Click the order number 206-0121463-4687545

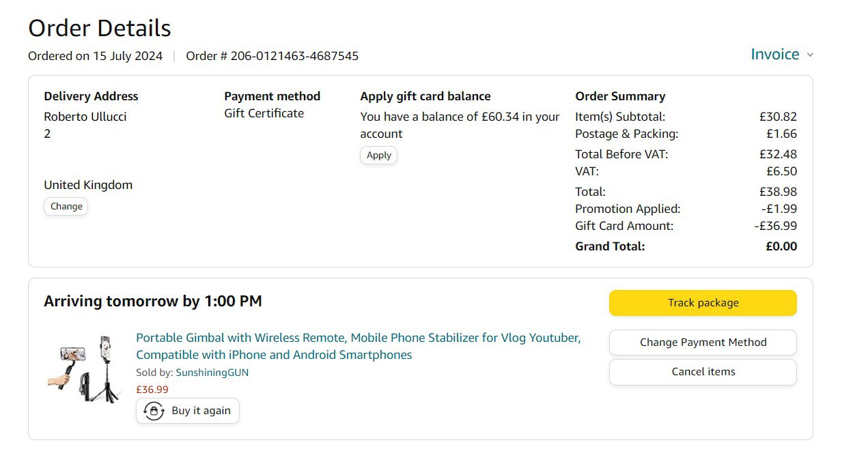294,56
